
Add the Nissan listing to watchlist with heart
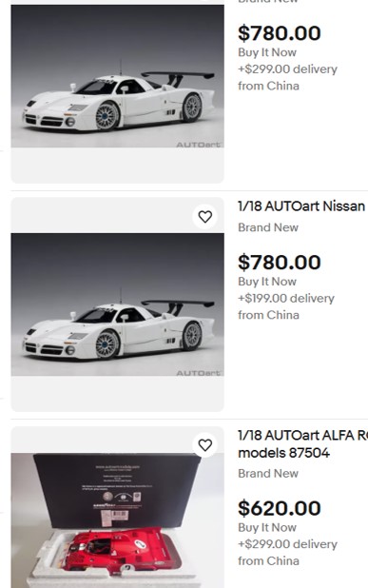click(205, 216)
